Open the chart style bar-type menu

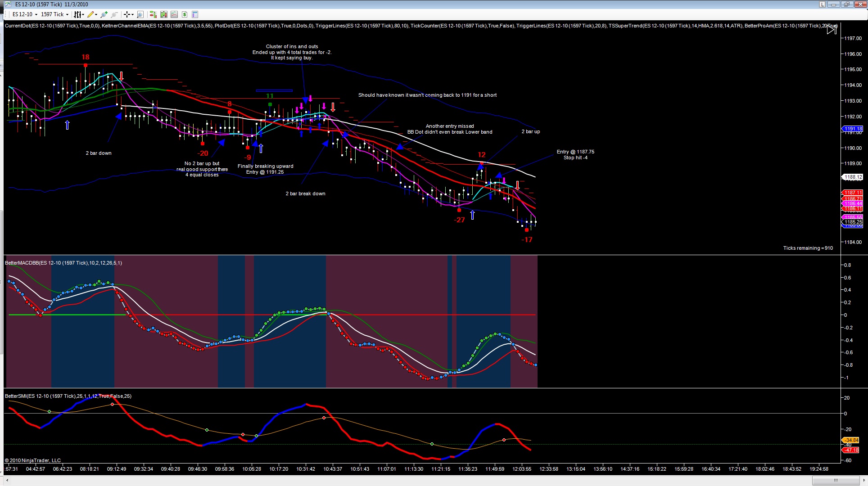(79, 14)
